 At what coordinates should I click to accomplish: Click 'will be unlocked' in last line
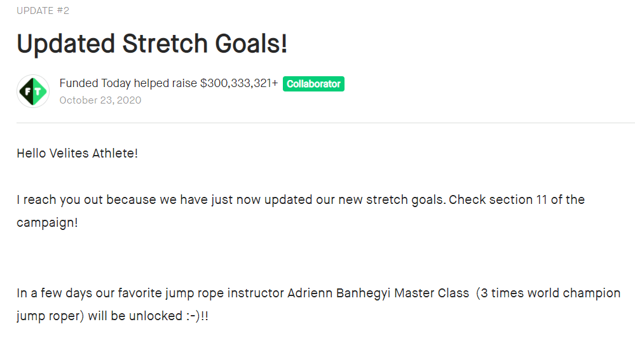135,316
